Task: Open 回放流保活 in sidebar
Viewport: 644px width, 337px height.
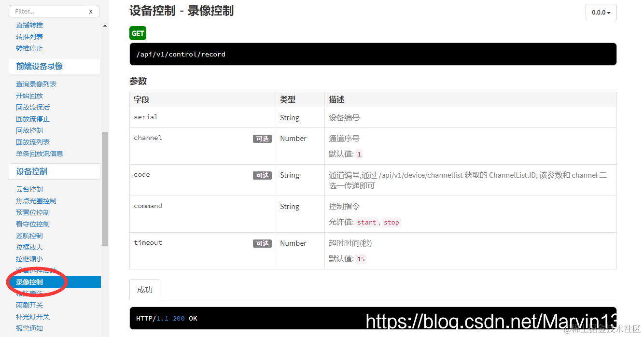Action: (x=33, y=107)
